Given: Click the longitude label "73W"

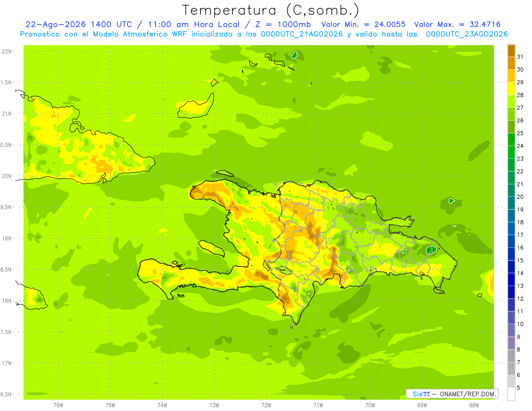Looking at the screenshot, I should click(x=214, y=405).
